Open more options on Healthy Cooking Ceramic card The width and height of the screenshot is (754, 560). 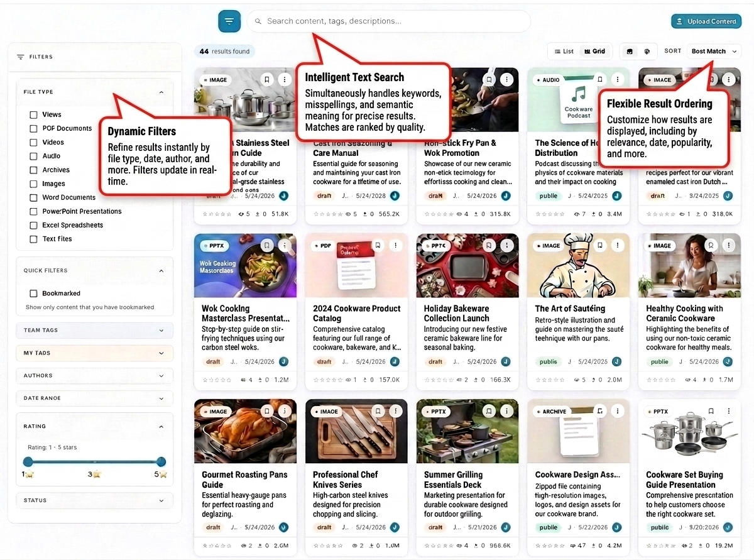point(729,246)
